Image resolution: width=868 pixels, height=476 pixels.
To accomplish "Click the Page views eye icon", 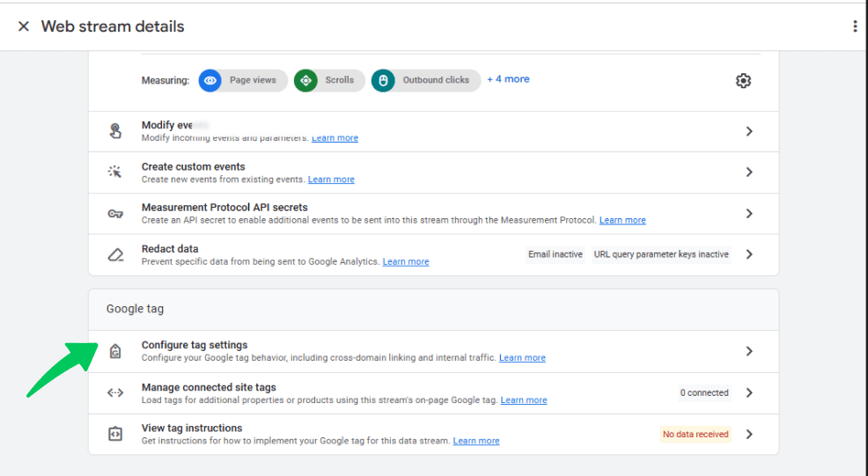I will 210,81.
